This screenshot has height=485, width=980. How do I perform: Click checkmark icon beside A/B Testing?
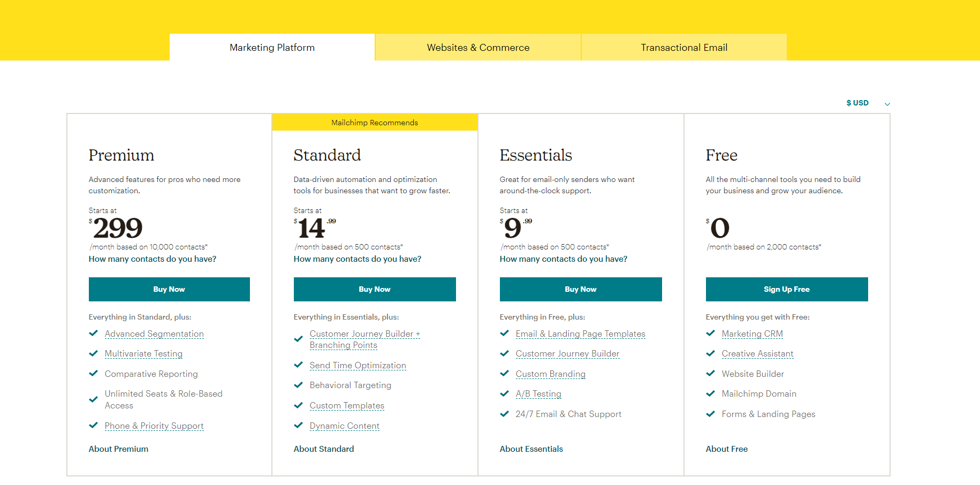(504, 393)
